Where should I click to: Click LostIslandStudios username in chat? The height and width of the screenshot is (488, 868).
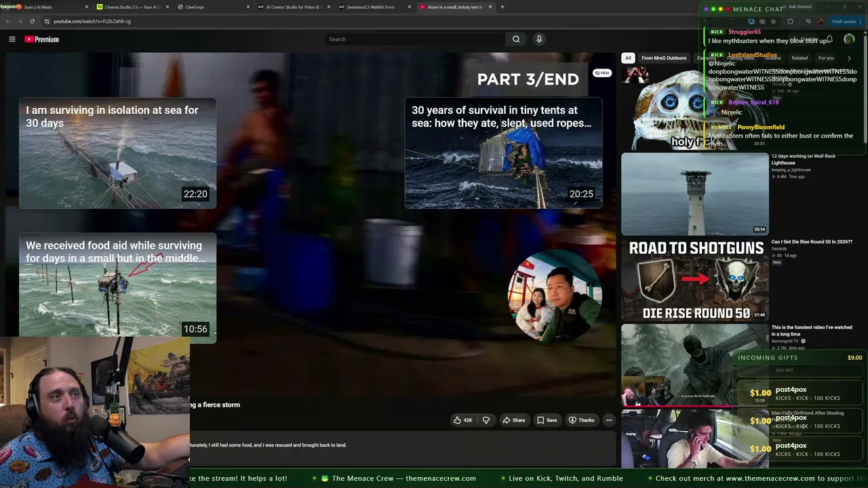(x=753, y=55)
